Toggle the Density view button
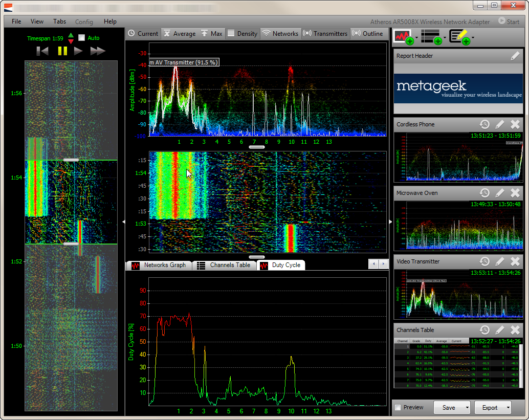Viewport: 529px width, 420px height. click(242, 34)
